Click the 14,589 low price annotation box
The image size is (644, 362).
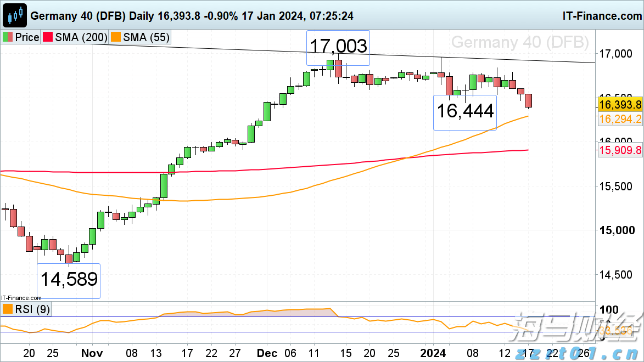click(69, 280)
